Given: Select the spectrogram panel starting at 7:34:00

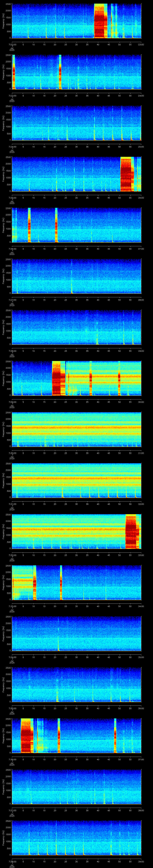Looking at the screenshot, I should point(76,634).
